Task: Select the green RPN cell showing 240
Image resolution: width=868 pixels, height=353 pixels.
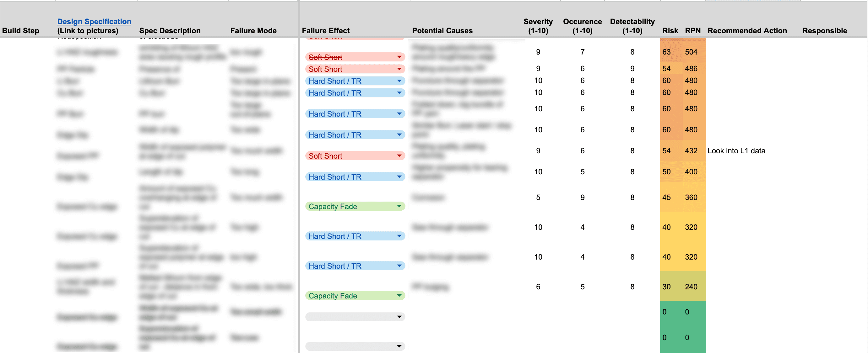Action: point(691,287)
